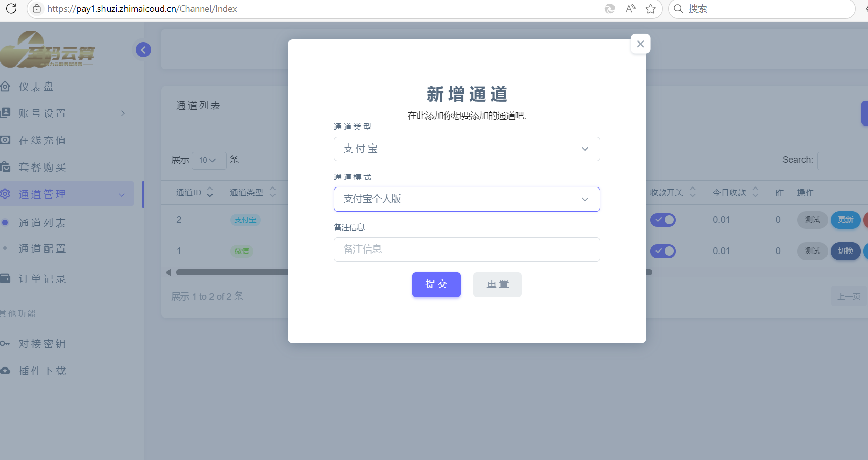868x460 pixels.
Task: Go to 在线充值 in the sidebar
Action: [43, 140]
